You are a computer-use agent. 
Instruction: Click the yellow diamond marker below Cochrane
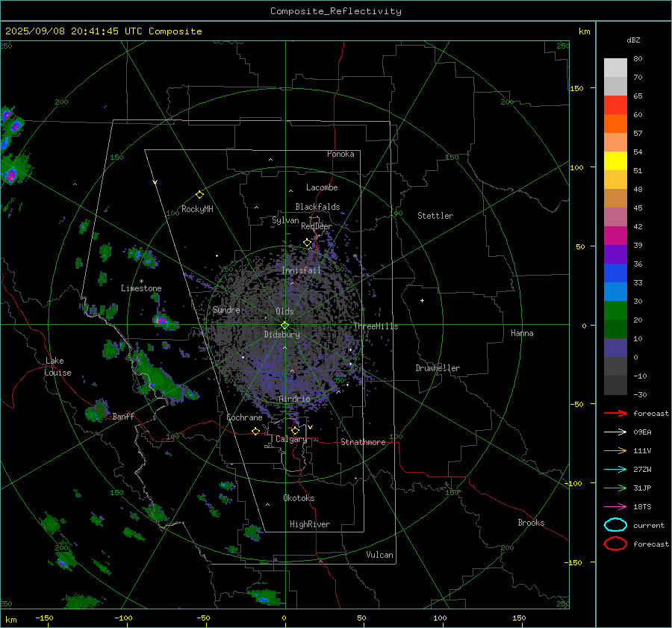[255, 431]
